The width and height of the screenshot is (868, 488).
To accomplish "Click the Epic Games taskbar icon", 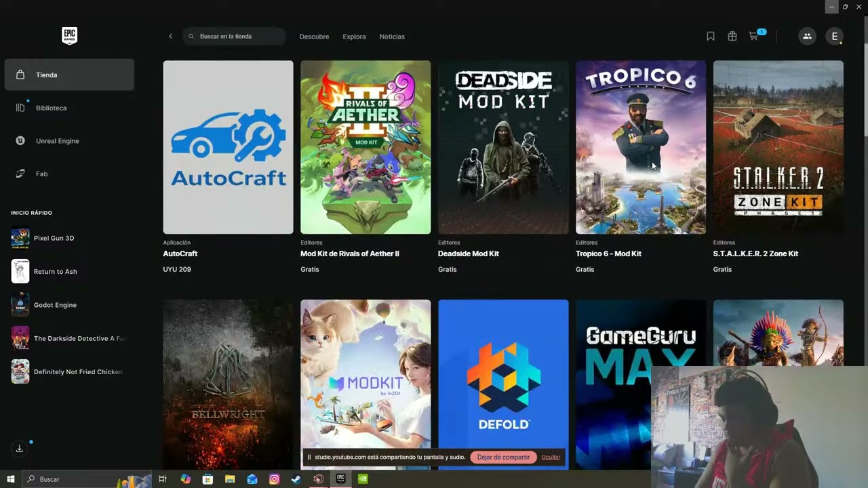I will click(340, 479).
